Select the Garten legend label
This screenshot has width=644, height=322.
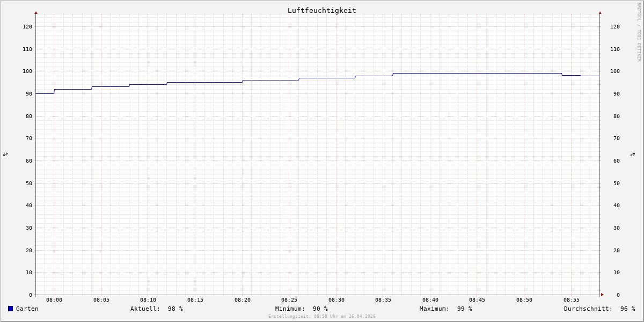coord(27,309)
